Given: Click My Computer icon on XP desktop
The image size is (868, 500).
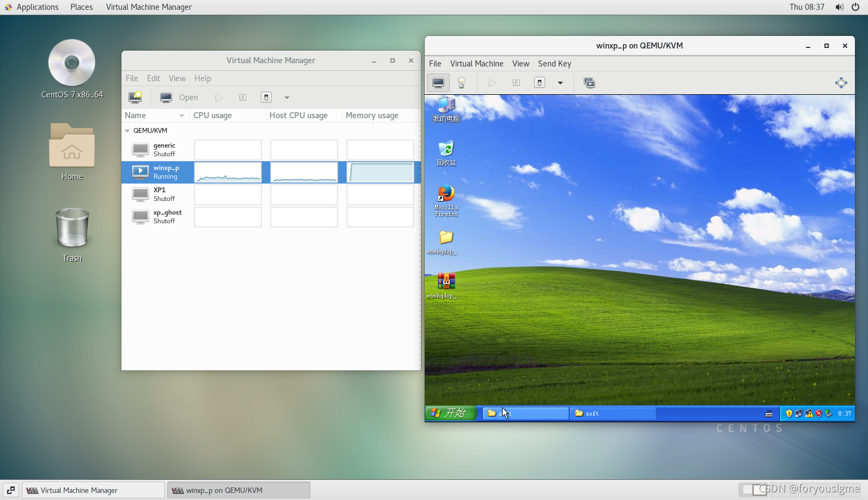Looking at the screenshot, I should click(446, 108).
